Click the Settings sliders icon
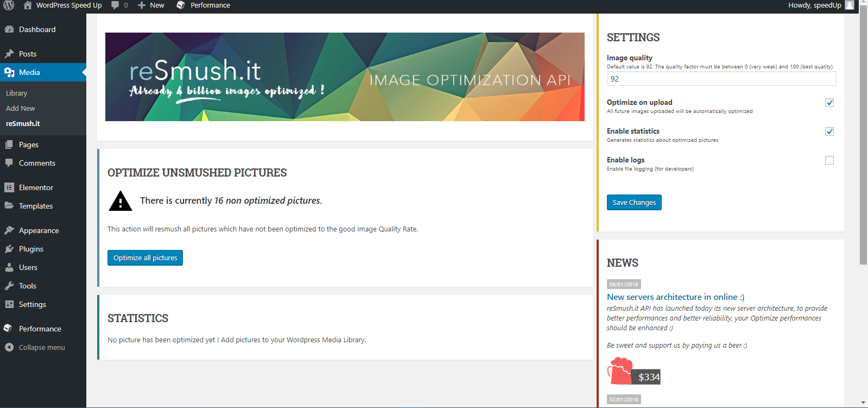Screen dimensions: 868x408 click(x=9, y=304)
